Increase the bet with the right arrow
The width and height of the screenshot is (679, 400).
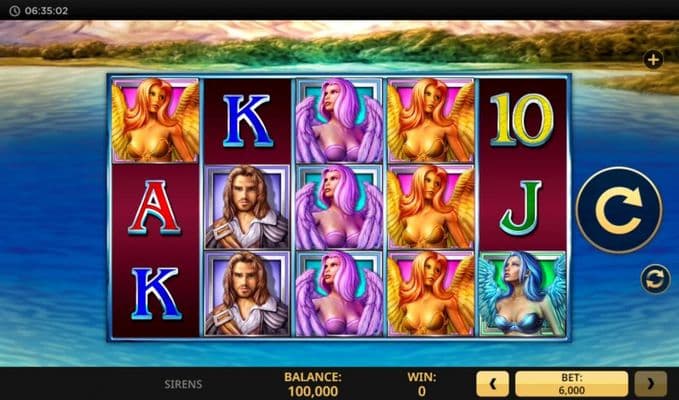(650, 384)
